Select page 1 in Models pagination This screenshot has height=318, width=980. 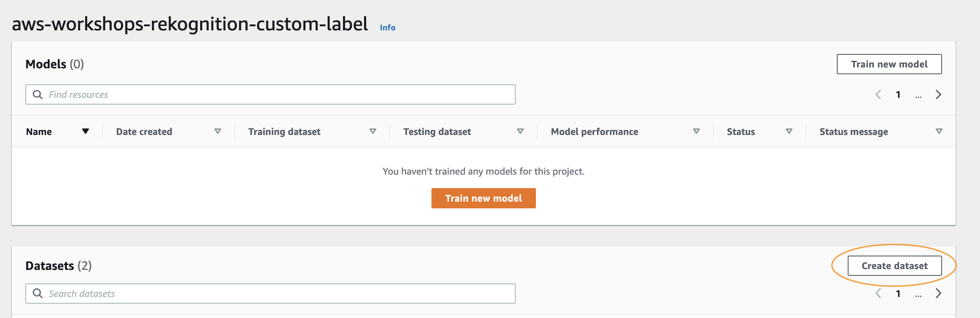898,94
